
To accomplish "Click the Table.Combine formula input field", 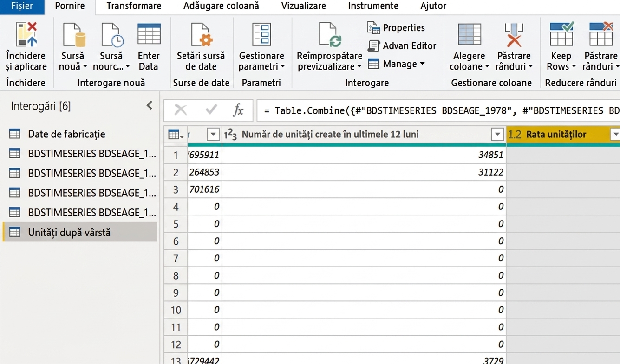I will (438, 110).
